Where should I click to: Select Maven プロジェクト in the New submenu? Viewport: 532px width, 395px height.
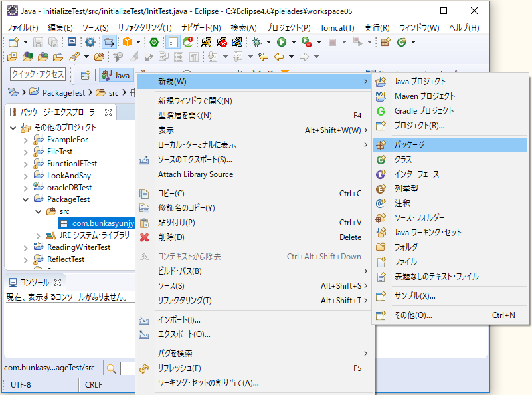pyautogui.click(x=450, y=96)
